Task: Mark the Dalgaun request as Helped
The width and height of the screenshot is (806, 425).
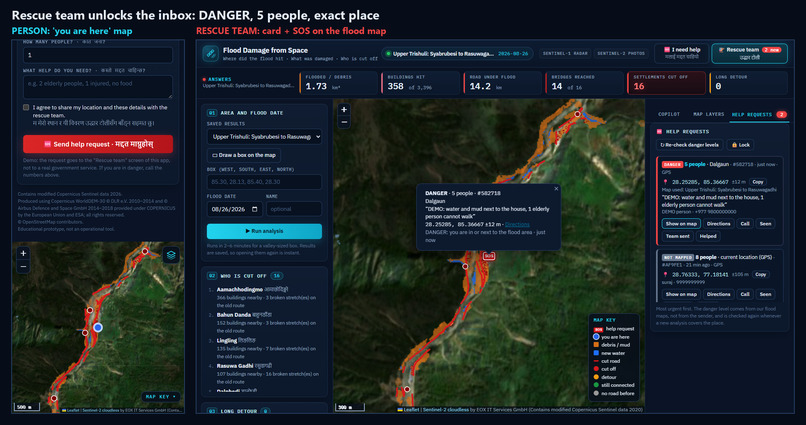Action: point(708,236)
